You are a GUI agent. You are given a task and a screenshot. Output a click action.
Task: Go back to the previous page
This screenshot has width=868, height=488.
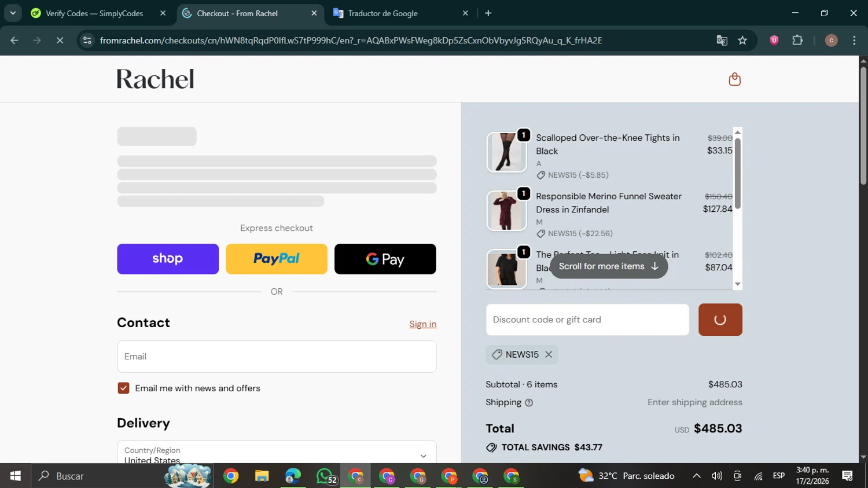pos(14,41)
